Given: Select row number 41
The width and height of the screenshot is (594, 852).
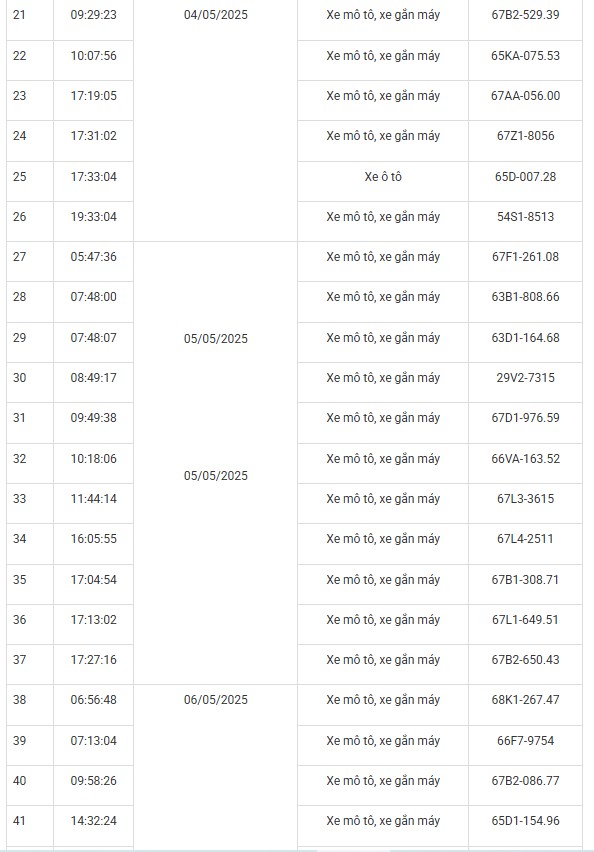Looking at the screenshot, I should click(x=20, y=820).
